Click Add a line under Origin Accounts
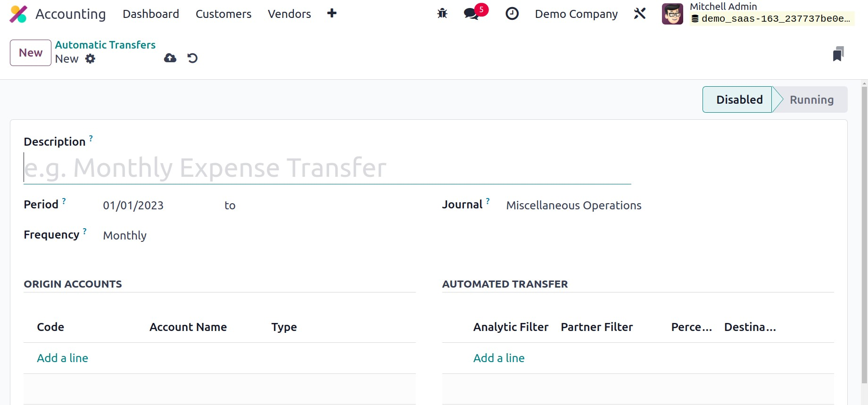The width and height of the screenshot is (868, 405). tap(63, 358)
